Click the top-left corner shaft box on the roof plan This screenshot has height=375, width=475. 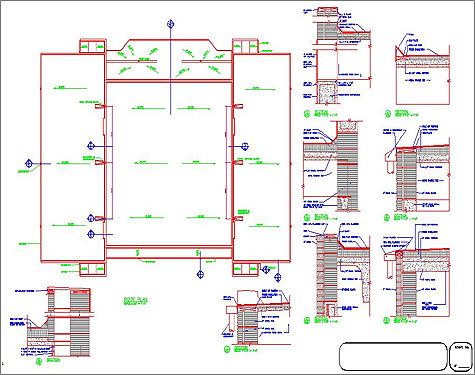click(93, 46)
